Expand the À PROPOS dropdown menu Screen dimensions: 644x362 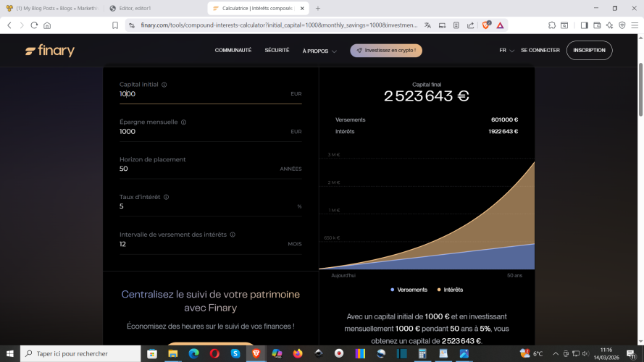click(319, 51)
